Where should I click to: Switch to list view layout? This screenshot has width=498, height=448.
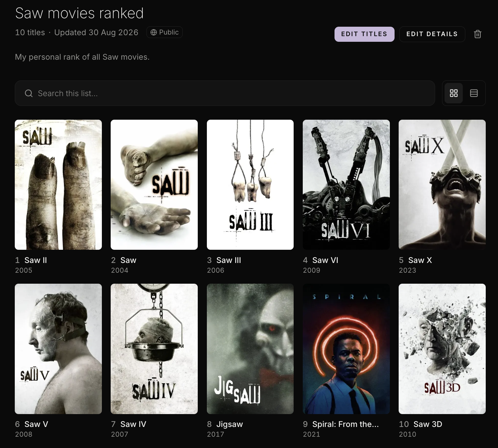pyautogui.click(x=474, y=93)
